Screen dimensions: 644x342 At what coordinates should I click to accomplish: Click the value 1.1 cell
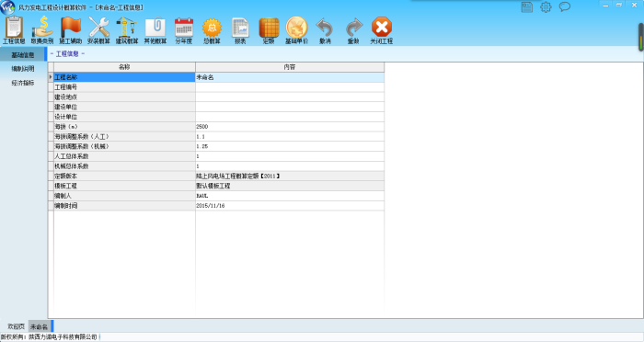pyautogui.click(x=290, y=136)
